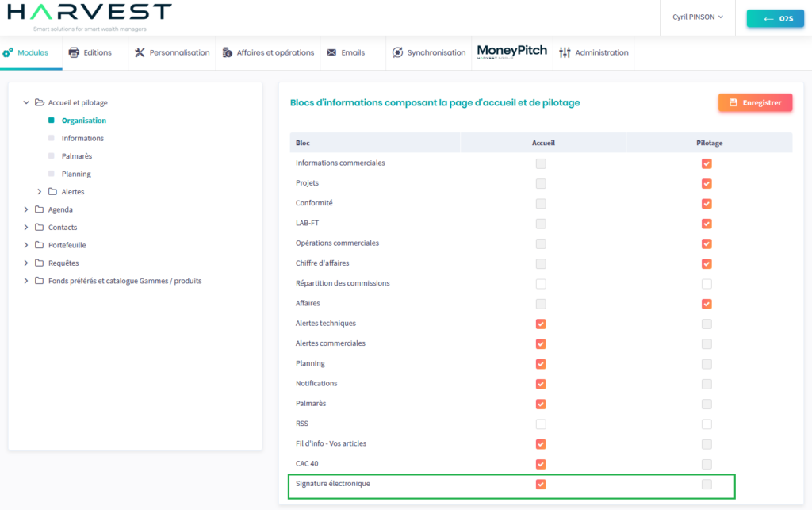This screenshot has height=510, width=812.
Task: Select Planning in the left tree
Action: (x=76, y=174)
